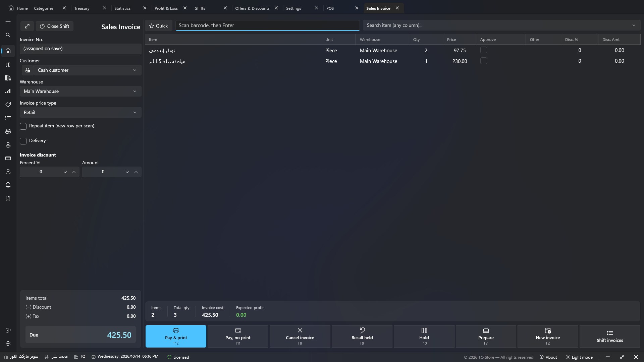Click the customer add icon beside Cash customer
Viewport: 644px width, 362px height.
pos(28,70)
